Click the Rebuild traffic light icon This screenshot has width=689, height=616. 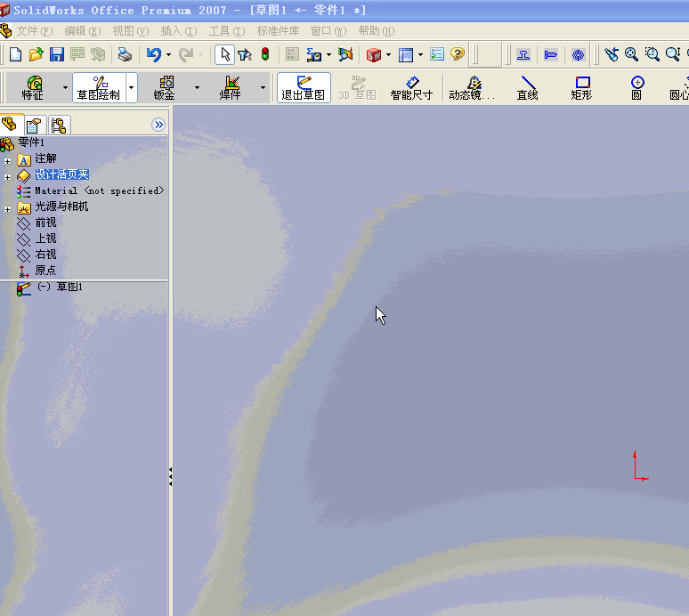coord(265,54)
